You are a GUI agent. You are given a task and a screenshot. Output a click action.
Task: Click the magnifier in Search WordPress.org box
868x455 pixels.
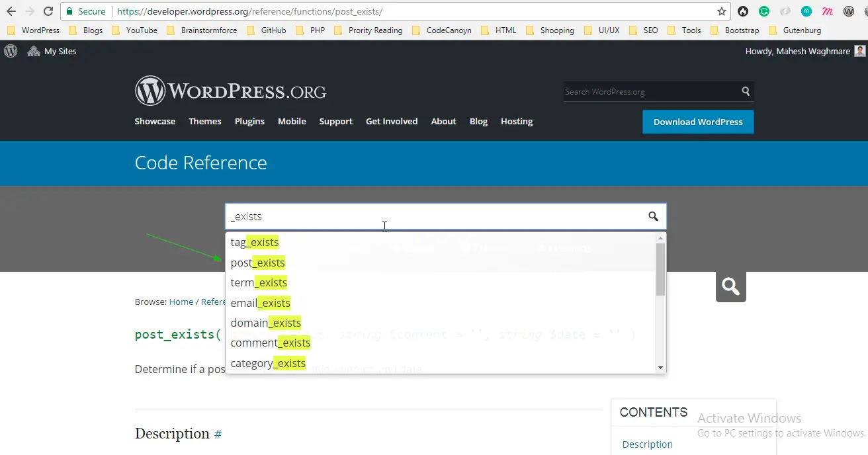tap(746, 91)
